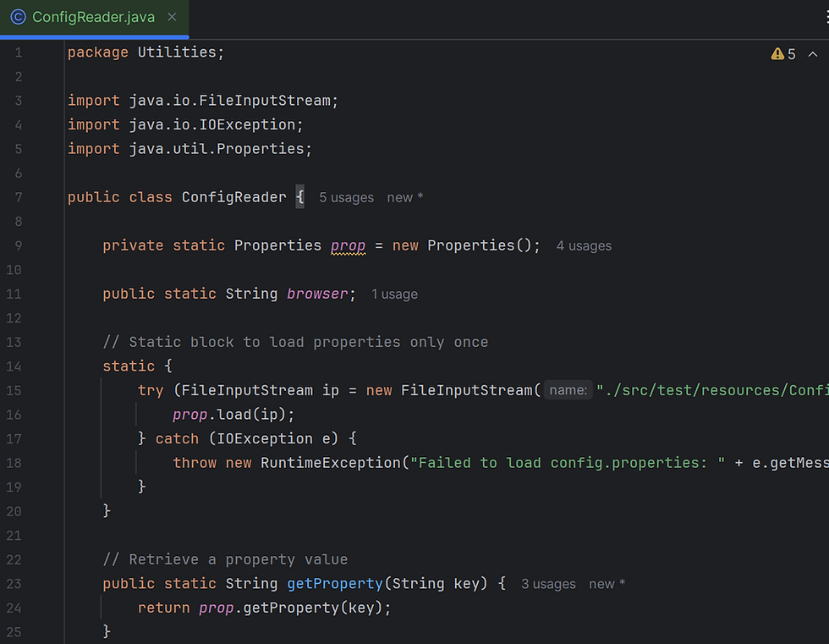
Task: Open the 1 usage hint for browser field
Action: pos(394,294)
